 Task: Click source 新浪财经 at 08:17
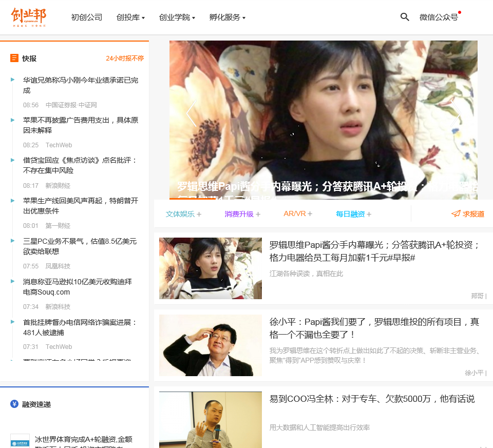pos(58,186)
